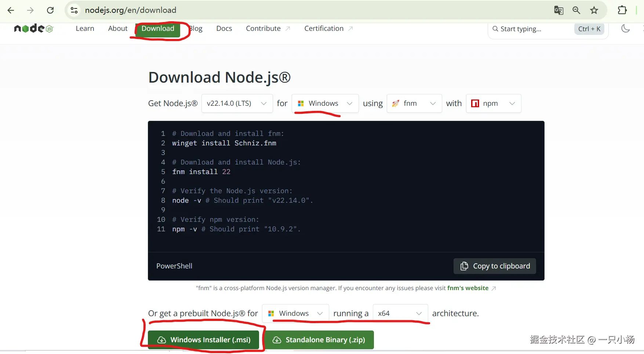
Task: Click the Windows logo in the top platform selector
Action: tap(301, 104)
